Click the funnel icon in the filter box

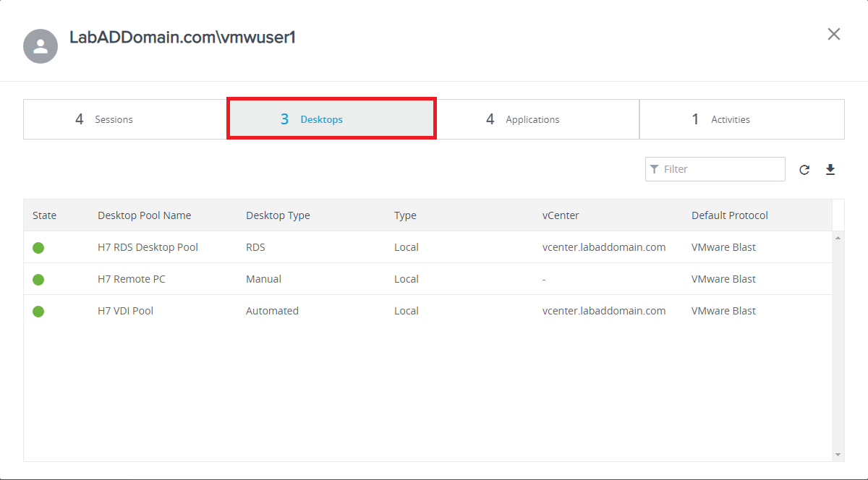pos(655,169)
